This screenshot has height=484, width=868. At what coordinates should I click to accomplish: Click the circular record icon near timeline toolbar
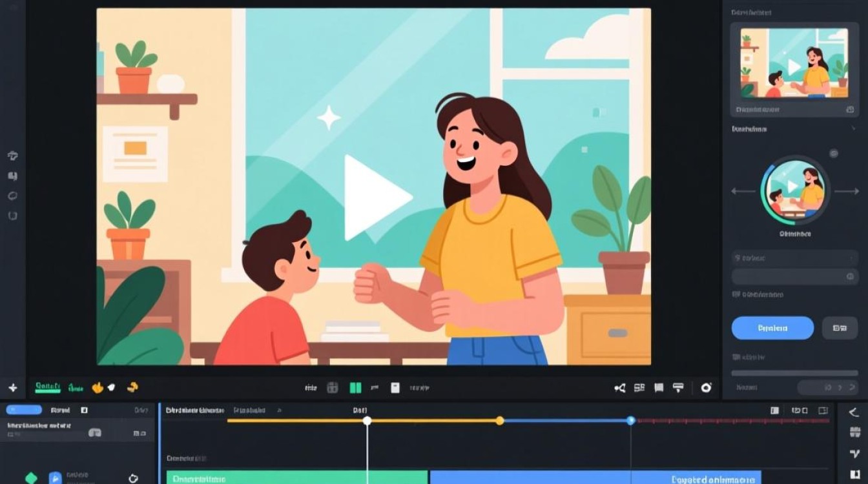tap(706, 388)
